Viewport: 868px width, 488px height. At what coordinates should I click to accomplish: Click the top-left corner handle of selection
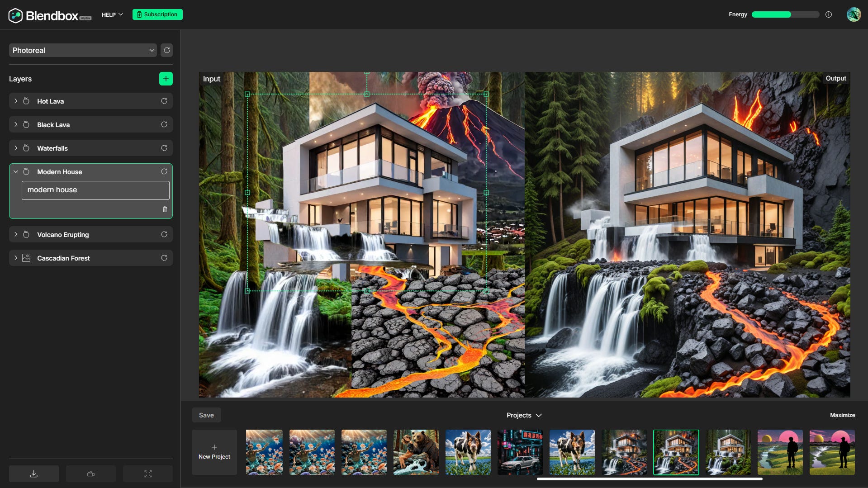247,94
